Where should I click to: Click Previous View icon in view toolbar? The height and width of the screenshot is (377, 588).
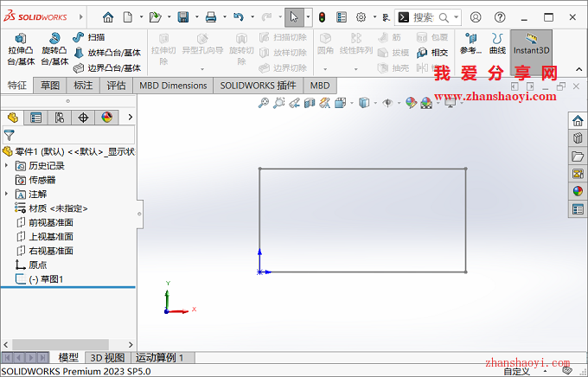coord(294,102)
